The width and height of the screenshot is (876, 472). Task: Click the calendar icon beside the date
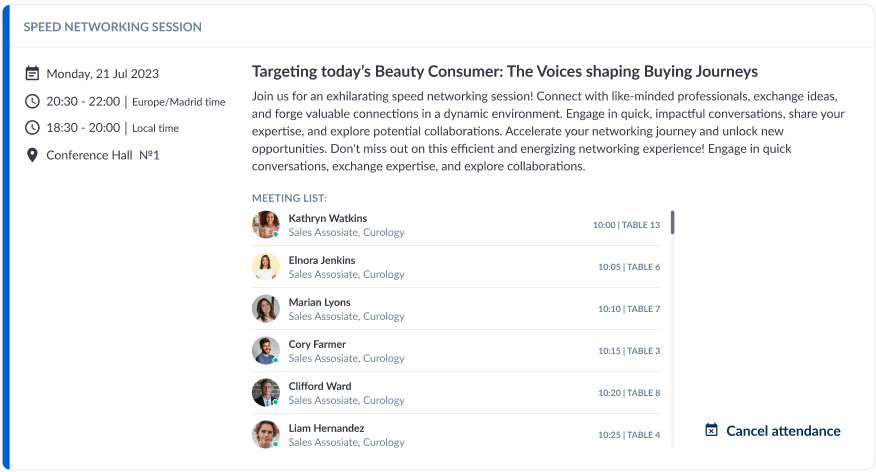[32, 74]
